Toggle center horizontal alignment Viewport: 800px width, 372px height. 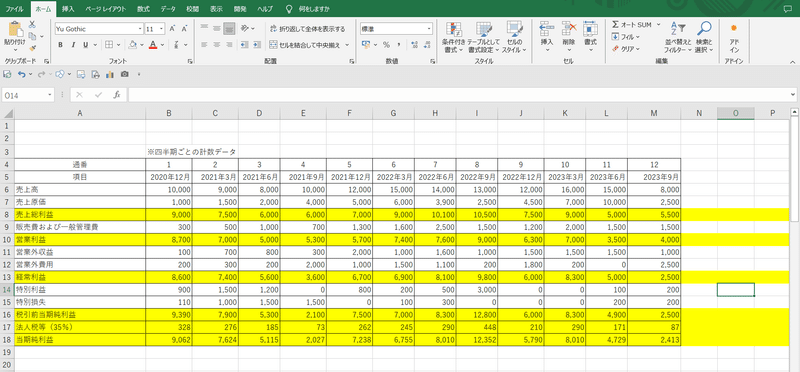pos(216,45)
